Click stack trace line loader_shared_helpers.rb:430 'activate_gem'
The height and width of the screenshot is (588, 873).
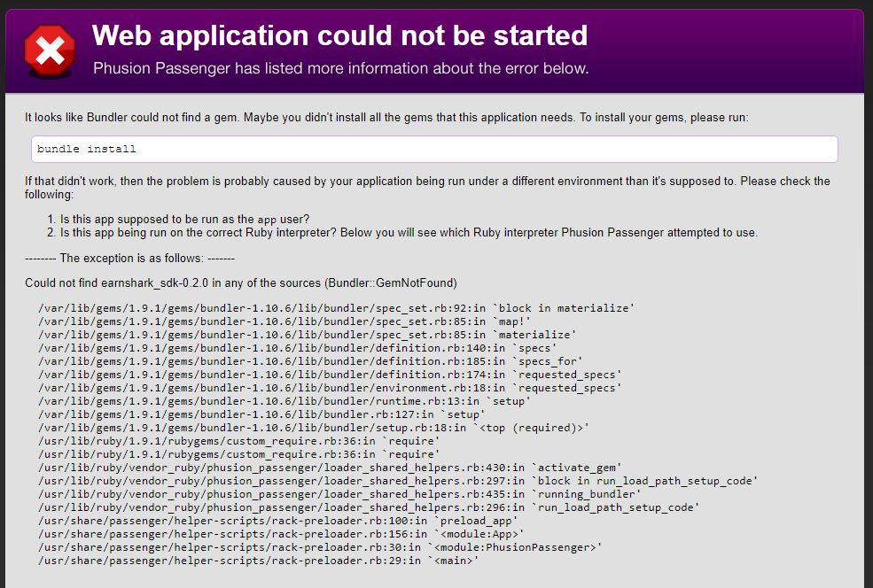(x=330, y=468)
